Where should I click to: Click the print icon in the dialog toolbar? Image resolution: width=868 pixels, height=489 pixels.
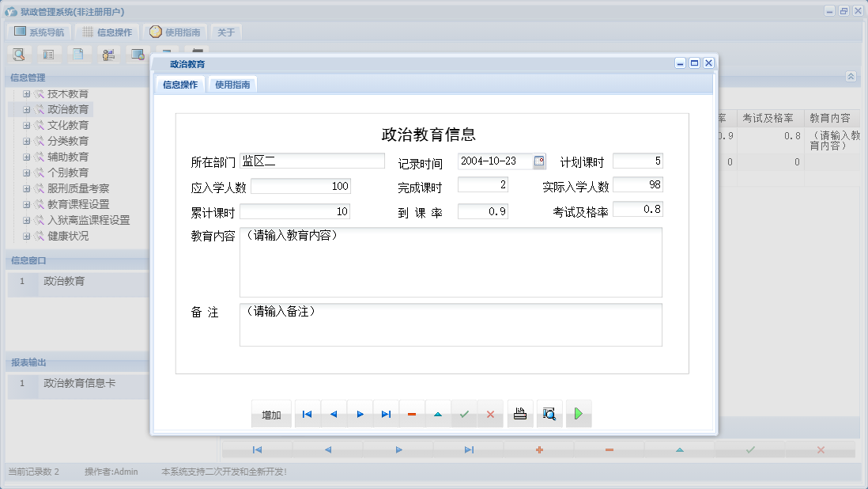[x=519, y=413]
